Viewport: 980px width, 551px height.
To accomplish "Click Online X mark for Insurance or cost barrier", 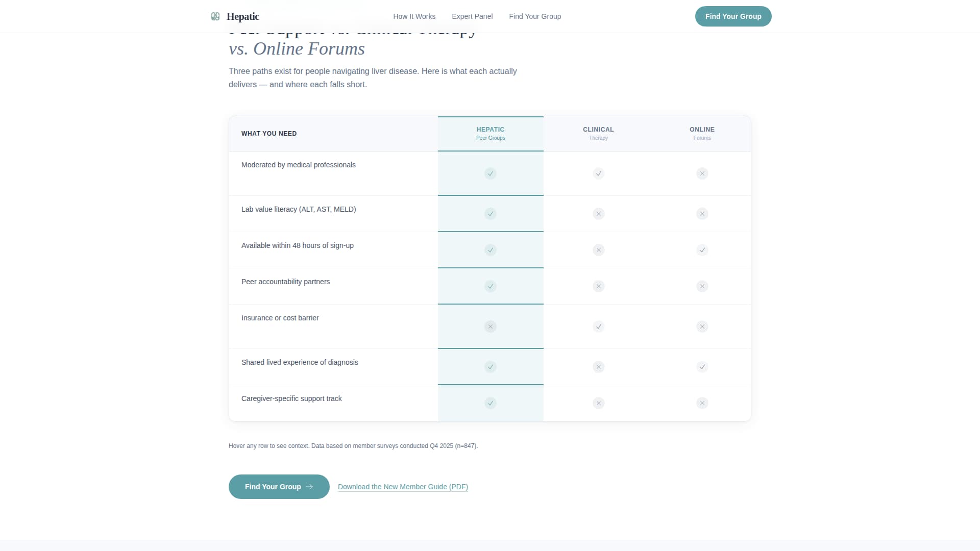I will (x=702, y=327).
